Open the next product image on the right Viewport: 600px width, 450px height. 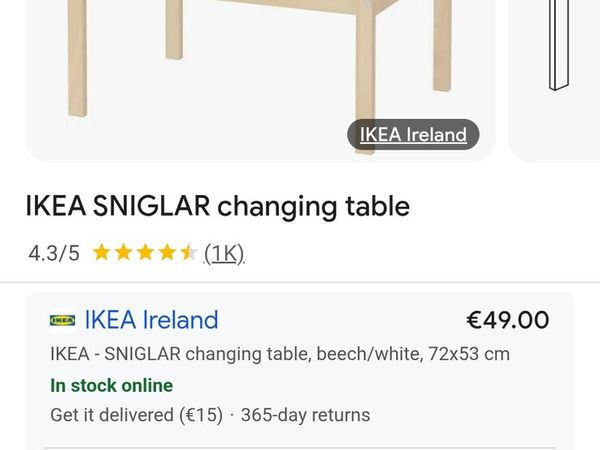pyautogui.click(x=556, y=70)
